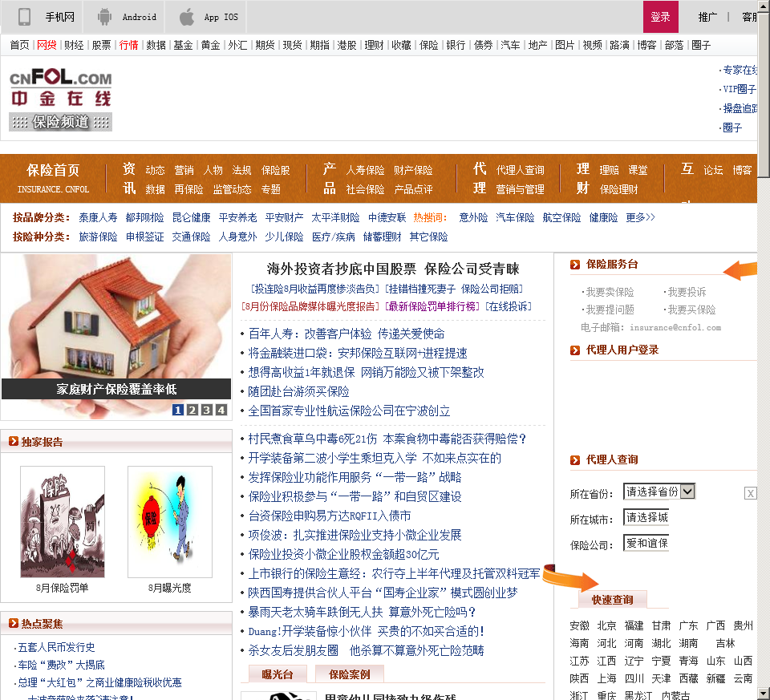The image size is (770, 700).
Task: Open 行情 in the top menu
Action: (x=128, y=45)
